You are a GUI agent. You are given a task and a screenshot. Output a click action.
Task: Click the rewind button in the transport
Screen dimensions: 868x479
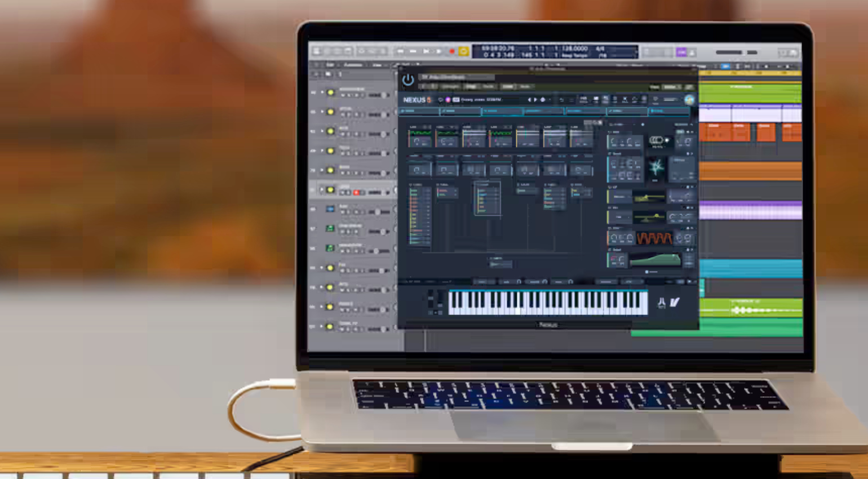(x=400, y=51)
